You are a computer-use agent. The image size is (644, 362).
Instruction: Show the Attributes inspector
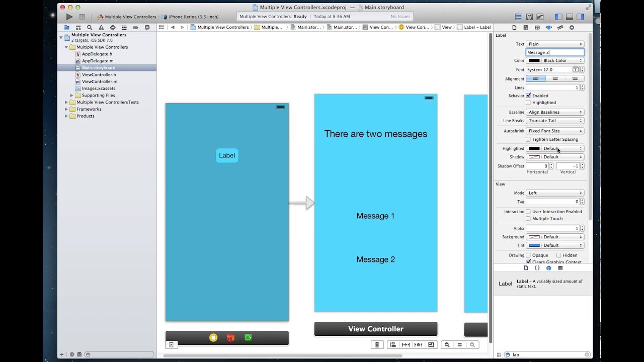click(x=549, y=27)
